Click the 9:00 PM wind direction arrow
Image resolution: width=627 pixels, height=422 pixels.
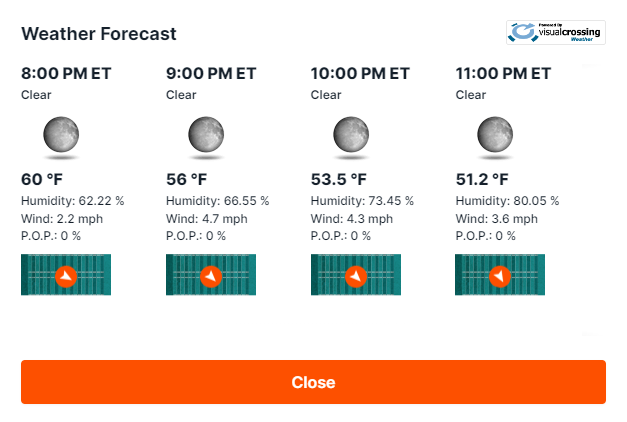tap(211, 276)
